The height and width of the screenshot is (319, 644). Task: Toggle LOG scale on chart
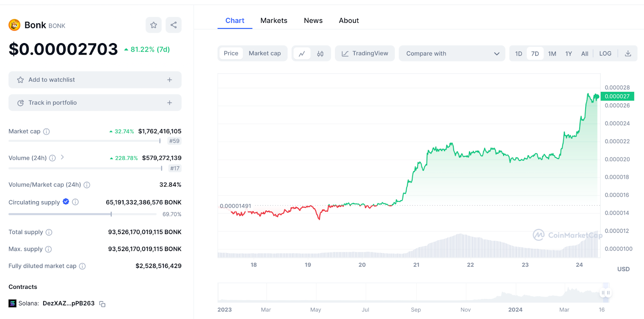point(605,54)
